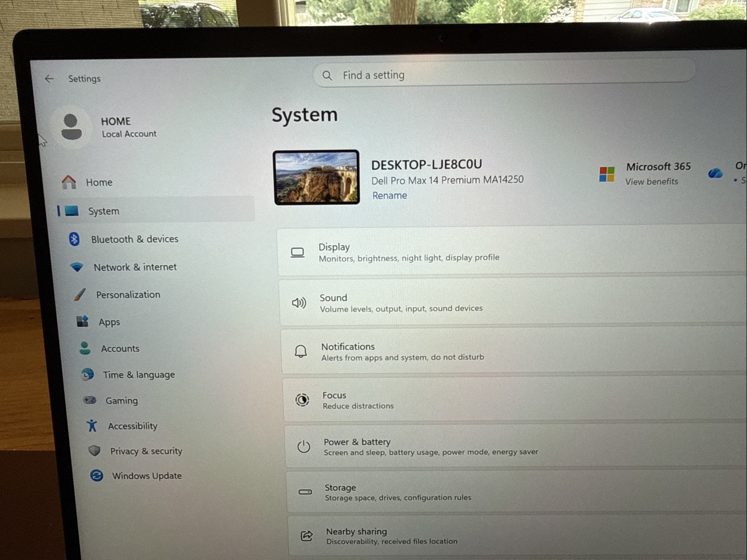Click the Notifications bell icon
Image resolution: width=747 pixels, height=560 pixels.
[x=301, y=351]
